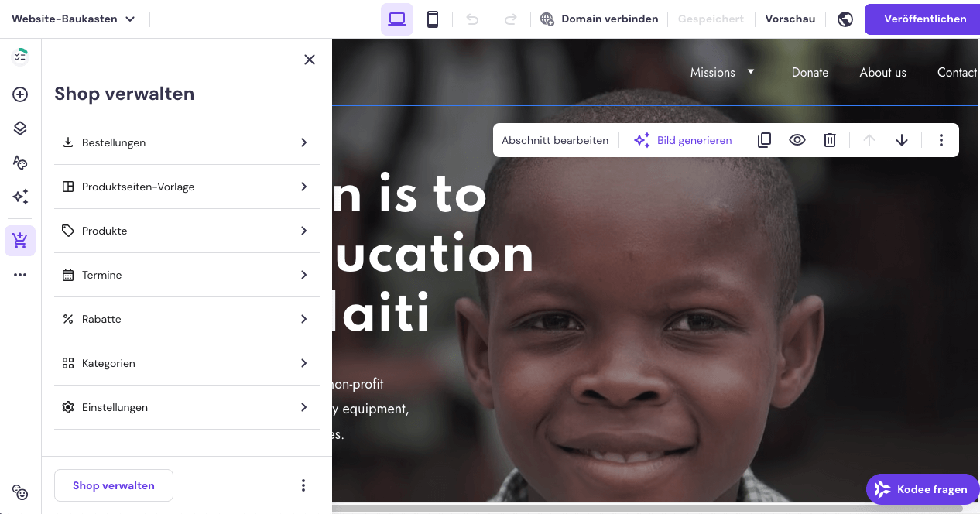
Task: Click the horizontal scrollbar at bottom
Action: 647,509
